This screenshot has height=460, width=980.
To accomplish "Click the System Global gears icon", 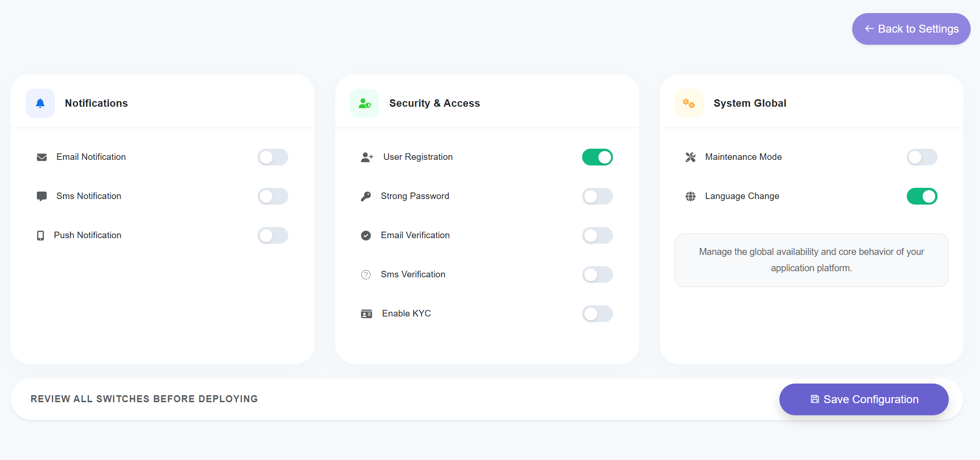I will coord(689,103).
